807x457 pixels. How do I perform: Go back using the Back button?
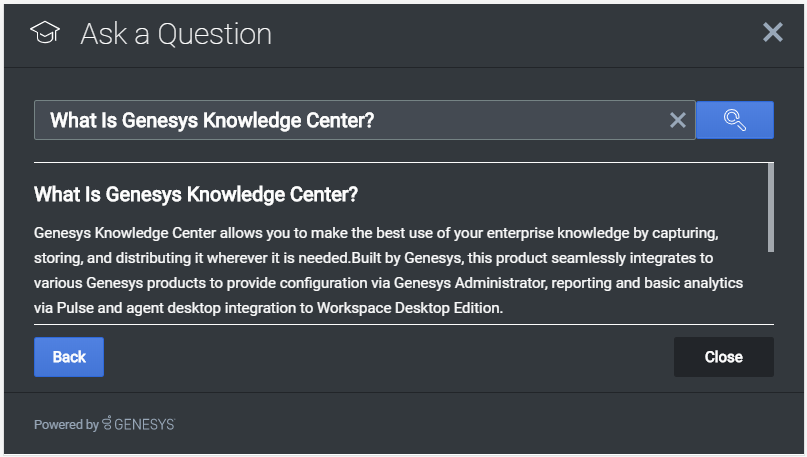[69, 357]
